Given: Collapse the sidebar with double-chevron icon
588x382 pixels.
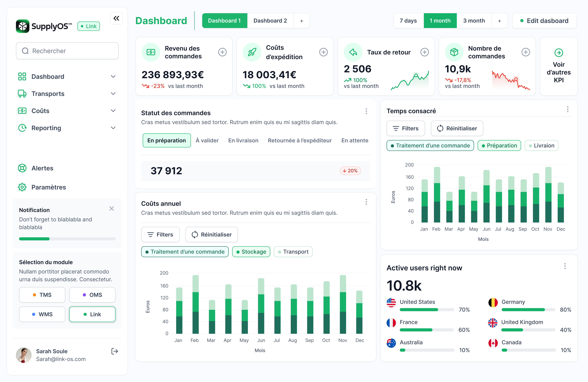Looking at the screenshot, I should pyautogui.click(x=116, y=18).
